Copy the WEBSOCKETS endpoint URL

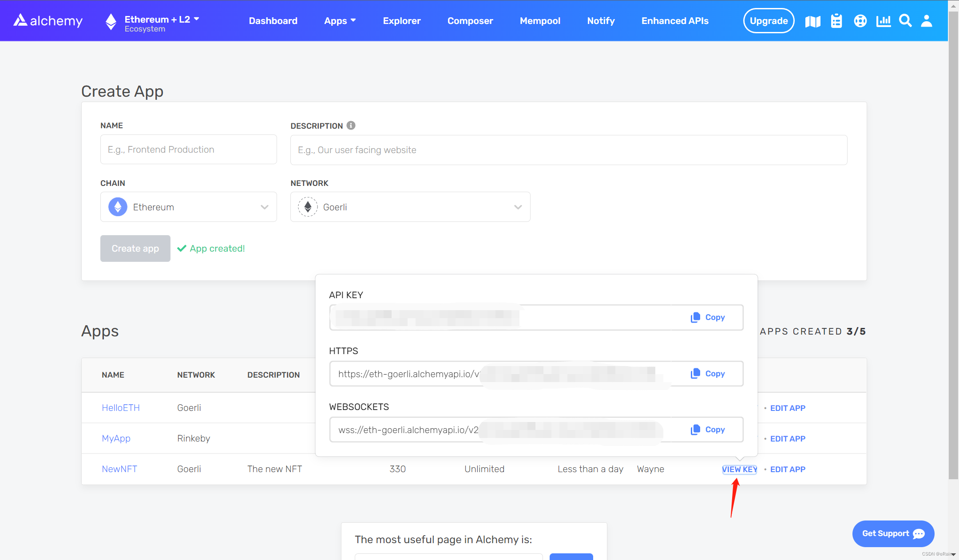(x=708, y=430)
